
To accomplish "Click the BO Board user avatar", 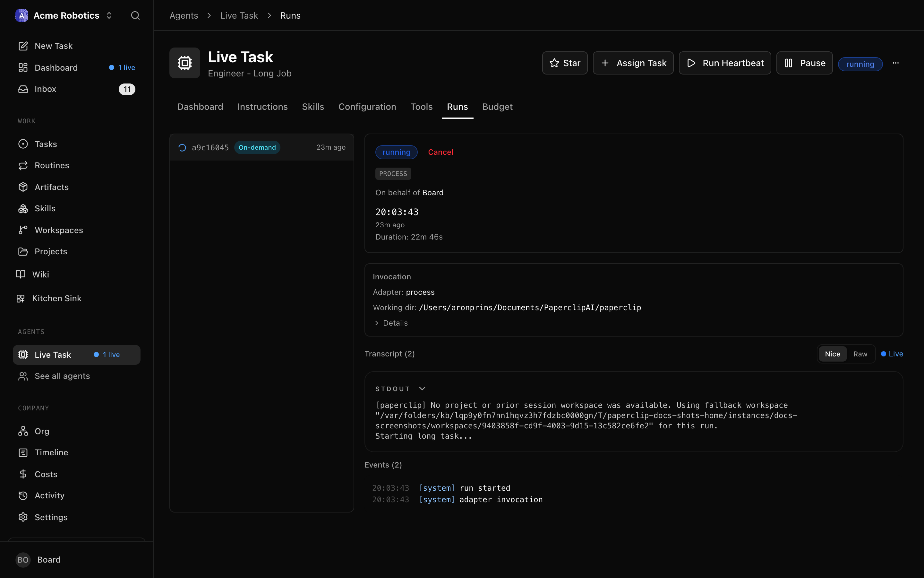I will click(x=23, y=560).
